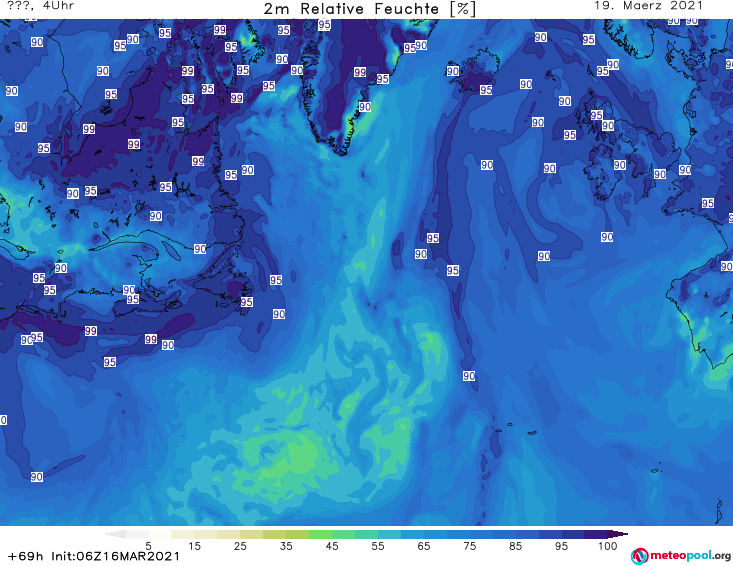This screenshot has height=566, width=733.
Task: Click the date '19. Maerz 2021'
Action: tap(648, 6)
